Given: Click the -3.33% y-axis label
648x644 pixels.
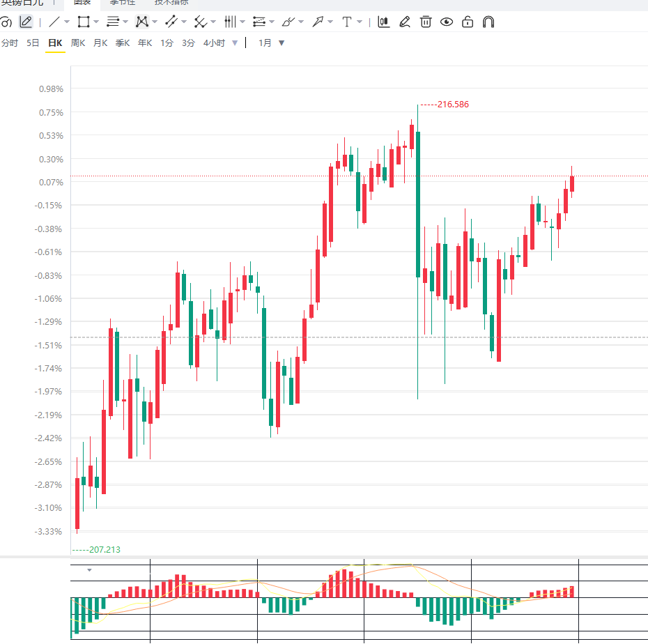Looking at the screenshot, I should 48,532.
